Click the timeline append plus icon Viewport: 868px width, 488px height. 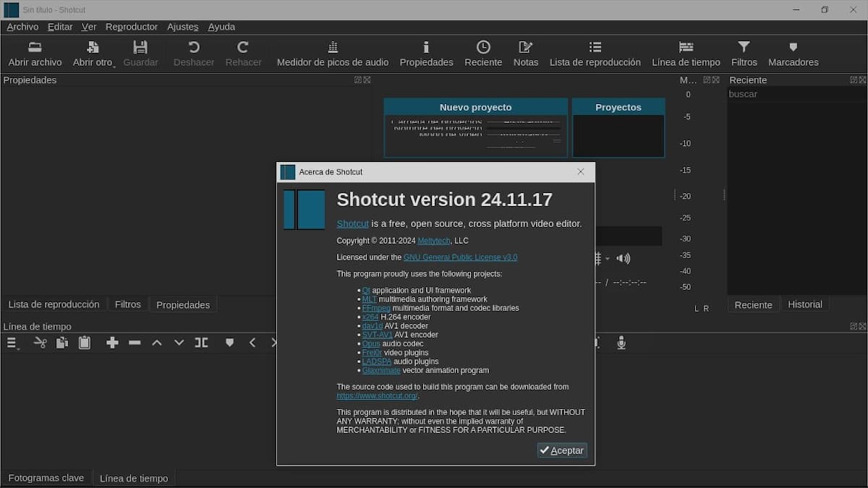pyautogui.click(x=112, y=343)
